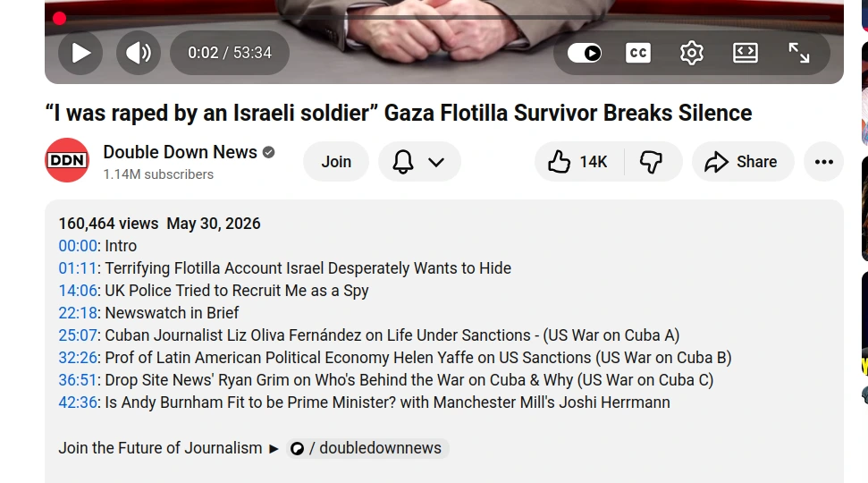Screen dimensions: 868x483
Task: Open video settings gear
Action: click(x=691, y=53)
